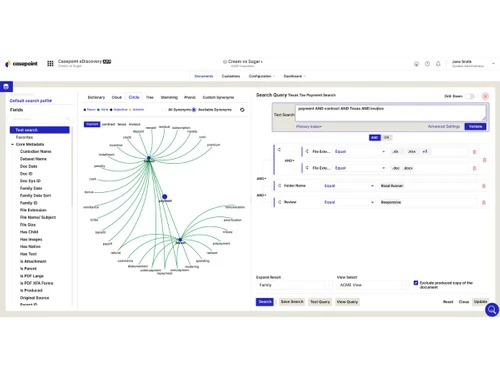Click the refresh icon beside Available Synonyms
Screen dimensions: 500x375
[242, 110]
